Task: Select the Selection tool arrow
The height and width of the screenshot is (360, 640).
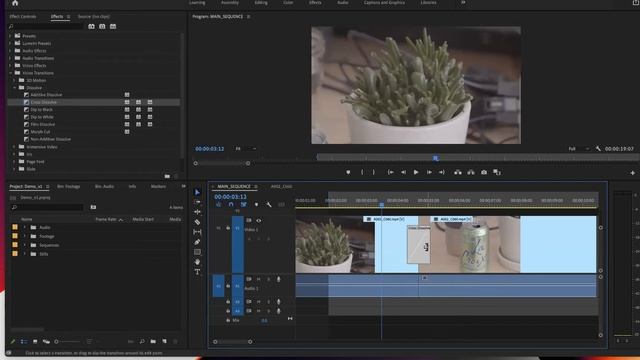Action: coord(197,192)
